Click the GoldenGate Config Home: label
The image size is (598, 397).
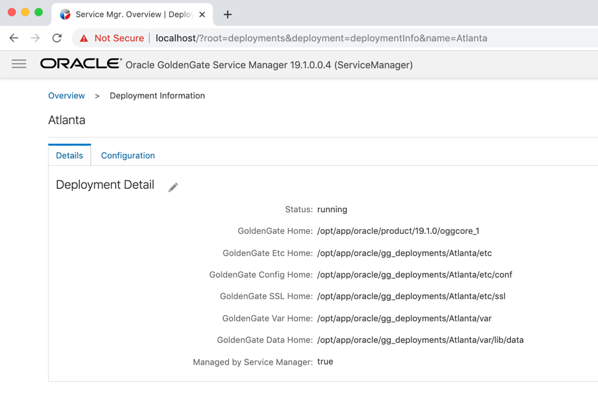pyautogui.click(x=261, y=275)
